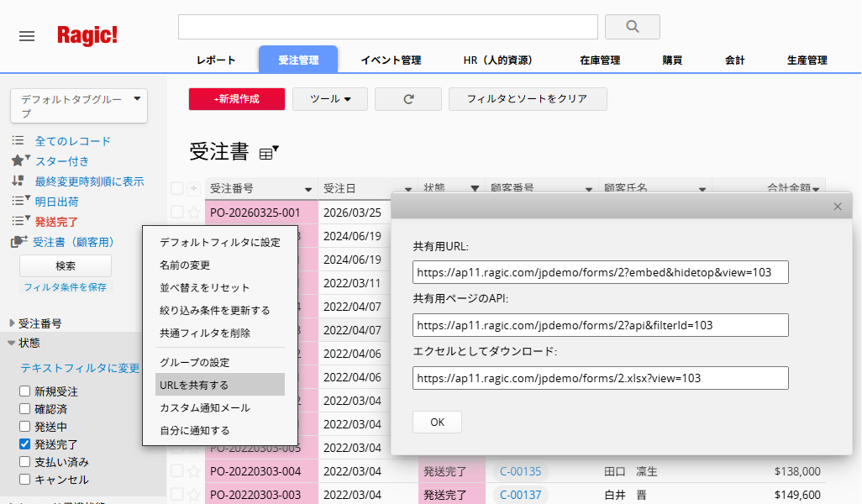Open 受注番号 column dropdown arrow
The width and height of the screenshot is (862, 504).
(x=308, y=189)
